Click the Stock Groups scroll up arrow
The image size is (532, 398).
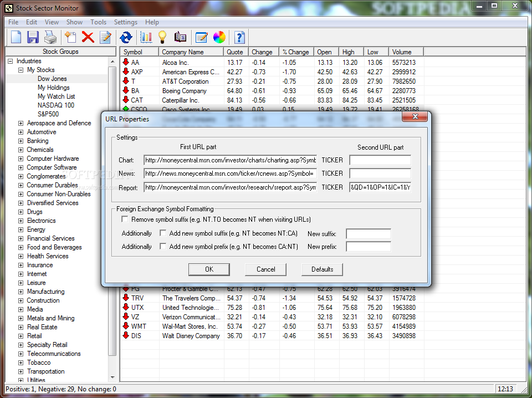coord(112,62)
